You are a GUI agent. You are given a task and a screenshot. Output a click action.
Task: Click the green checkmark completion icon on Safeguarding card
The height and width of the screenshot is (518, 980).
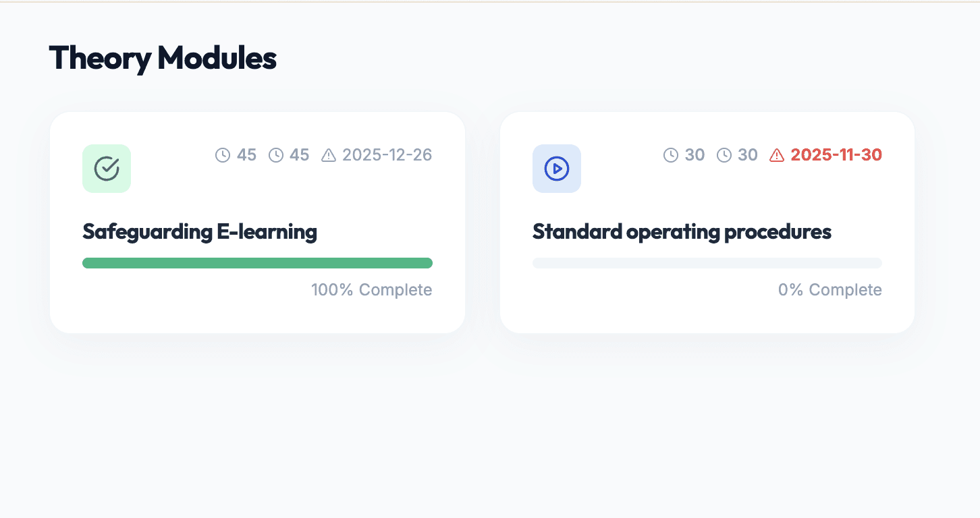107,169
